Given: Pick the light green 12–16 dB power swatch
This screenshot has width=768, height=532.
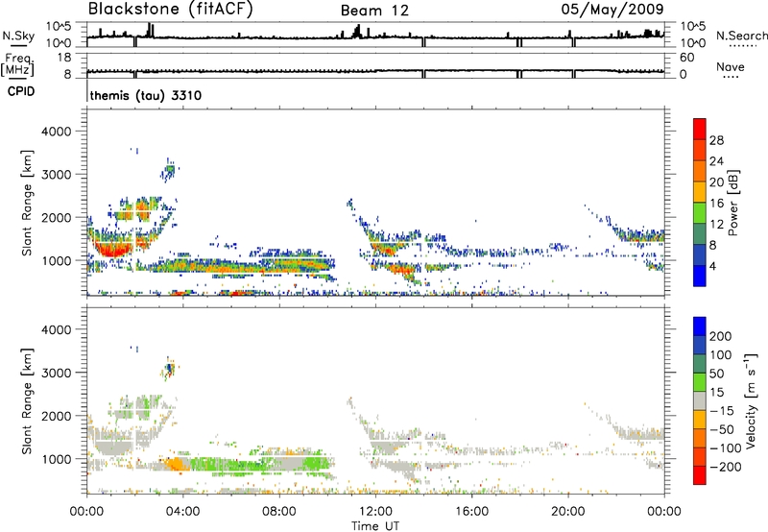Looking at the screenshot, I should click(700, 213).
